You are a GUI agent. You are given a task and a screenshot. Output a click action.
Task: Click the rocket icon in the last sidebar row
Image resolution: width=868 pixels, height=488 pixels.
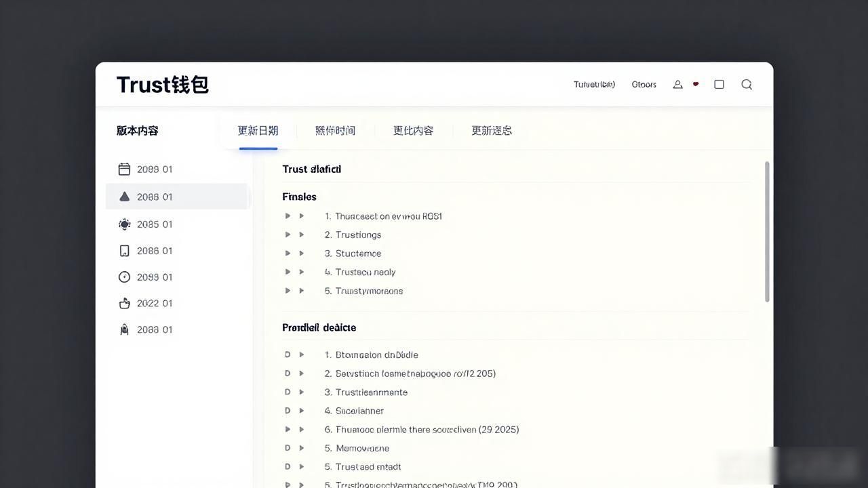[124, 329]
